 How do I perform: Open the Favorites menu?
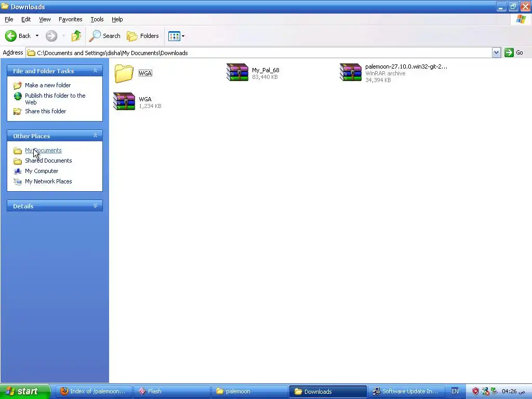[70, 19]
